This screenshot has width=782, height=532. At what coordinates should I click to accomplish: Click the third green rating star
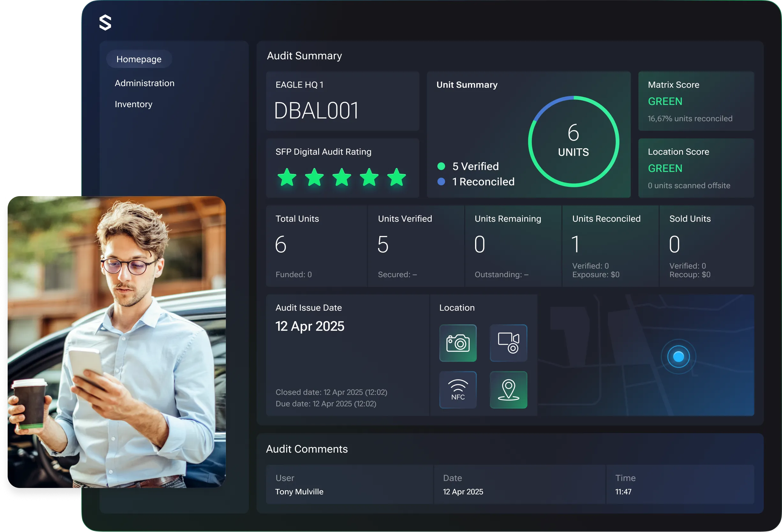tap(341, 177)
